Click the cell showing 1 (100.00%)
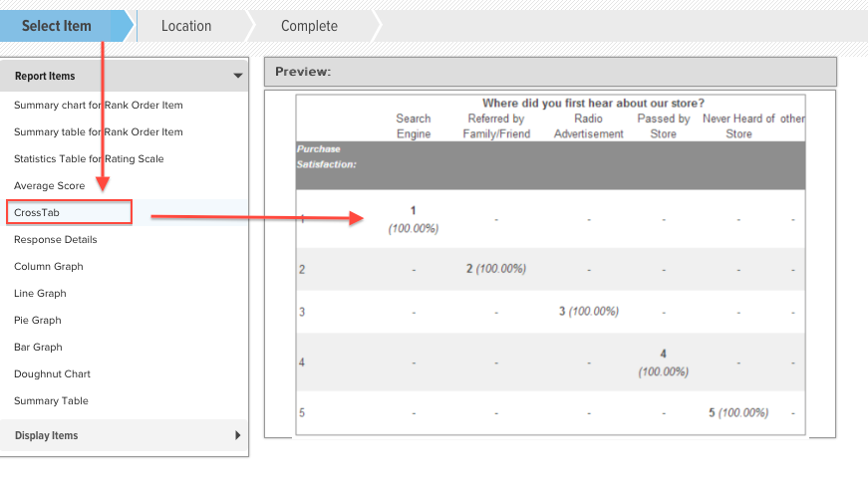Screen dimensions: 868x486 tap(413, 219)
